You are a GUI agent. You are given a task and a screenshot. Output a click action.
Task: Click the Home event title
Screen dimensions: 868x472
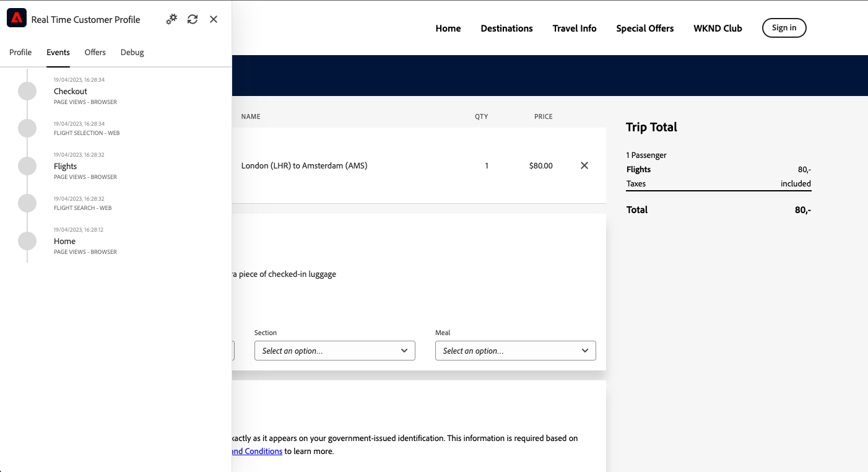[x=65, y=241]
